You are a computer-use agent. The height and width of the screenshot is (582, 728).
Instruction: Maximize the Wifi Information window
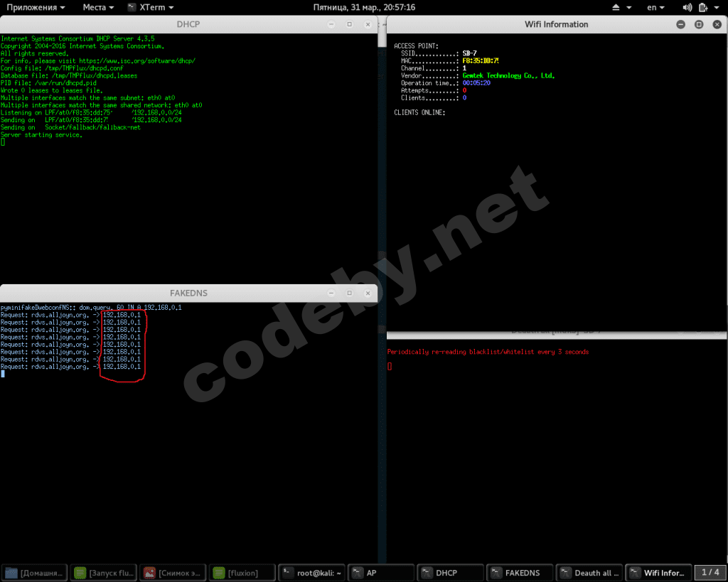pos(699,24)
